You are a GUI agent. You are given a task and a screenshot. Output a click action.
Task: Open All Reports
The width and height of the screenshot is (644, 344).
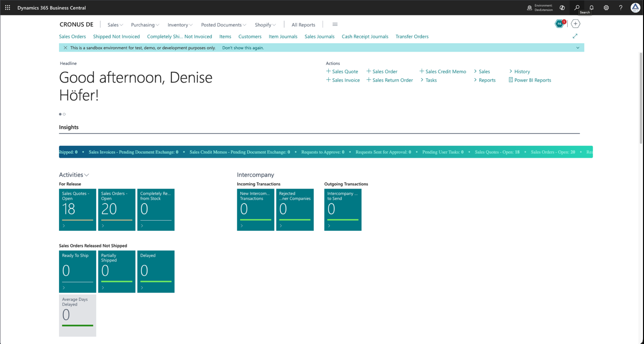pos(303,25)
